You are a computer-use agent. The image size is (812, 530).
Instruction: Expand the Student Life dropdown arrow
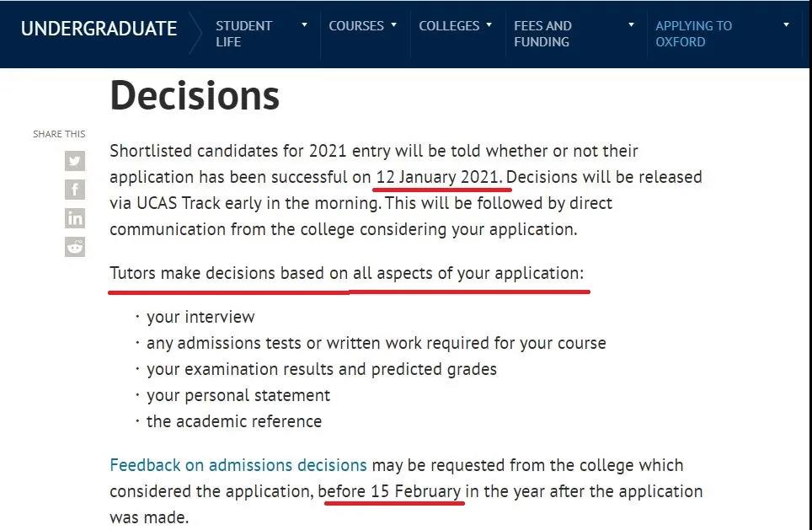[x=305, y=25]
